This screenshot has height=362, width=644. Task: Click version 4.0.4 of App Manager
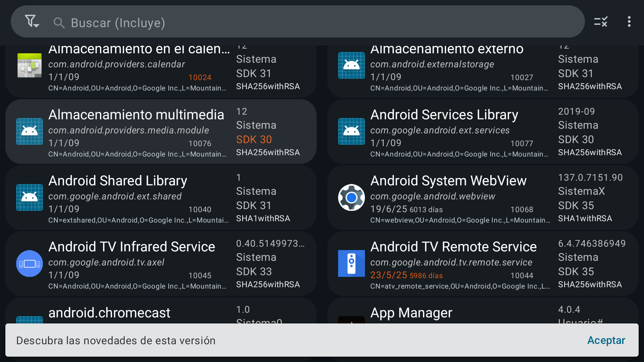tap(569, 309)
